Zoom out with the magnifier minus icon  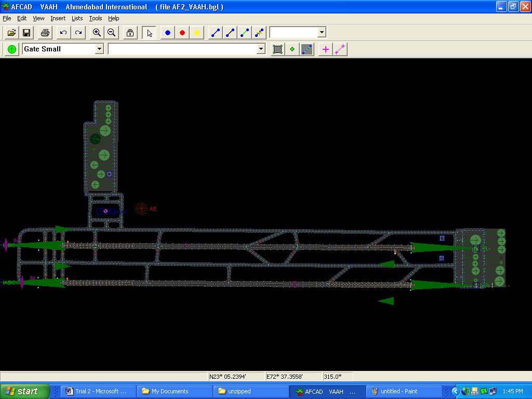coord(111,33)
